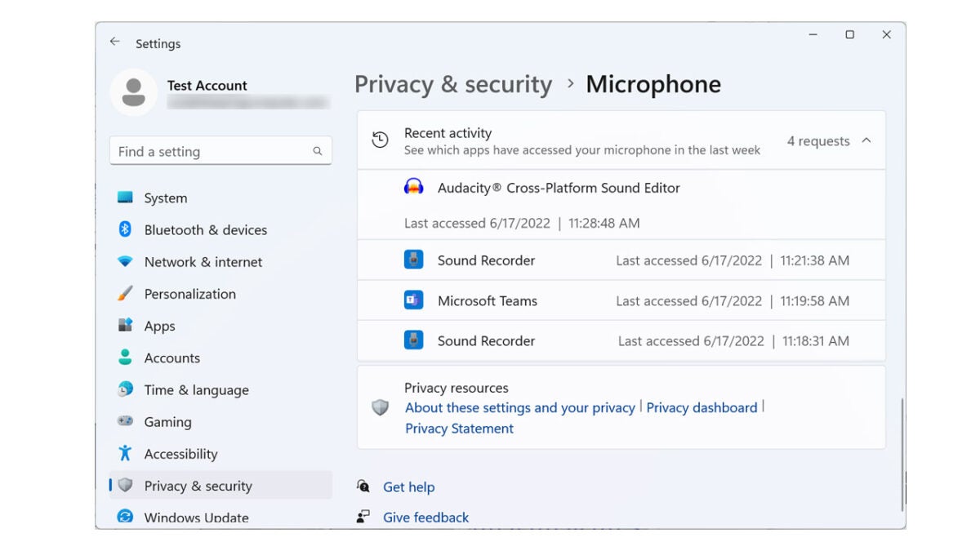Click the Windows Update sync icon
Screen dimensions: 980x551
point(125,517)
